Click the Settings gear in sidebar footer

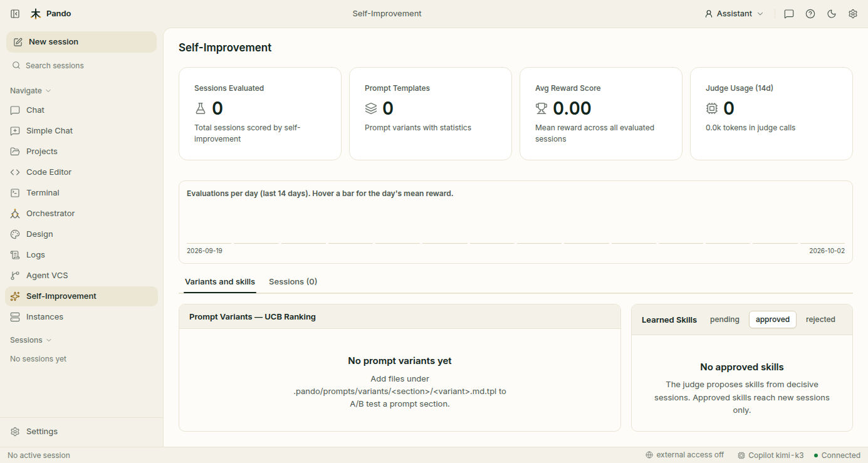[15, 432]
